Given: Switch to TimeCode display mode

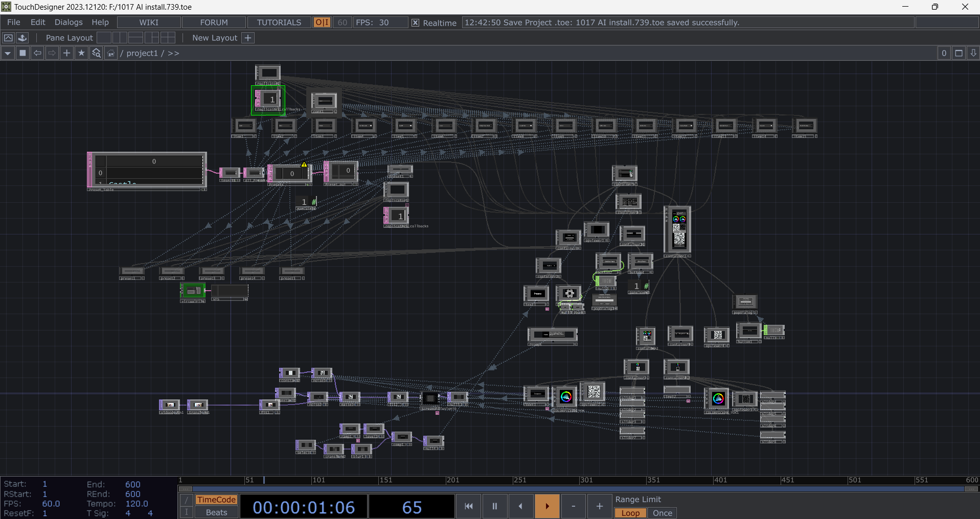Looking at the screenshot, I should (x=216, y=500).
